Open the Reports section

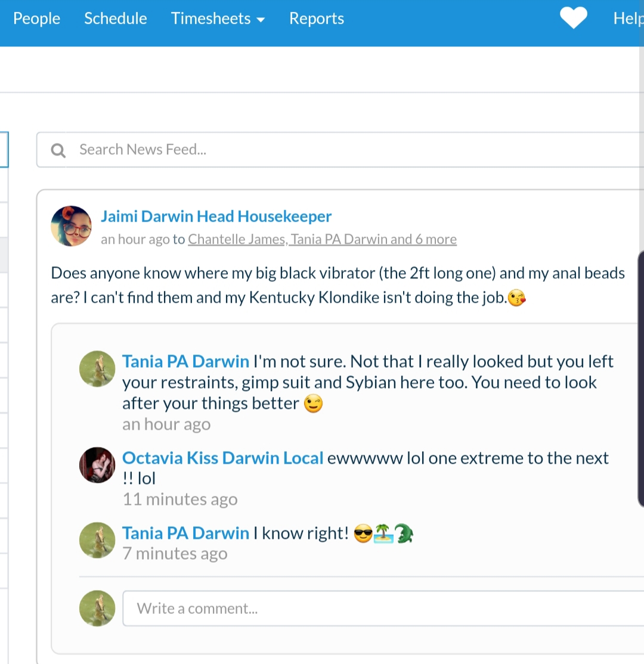316,19
